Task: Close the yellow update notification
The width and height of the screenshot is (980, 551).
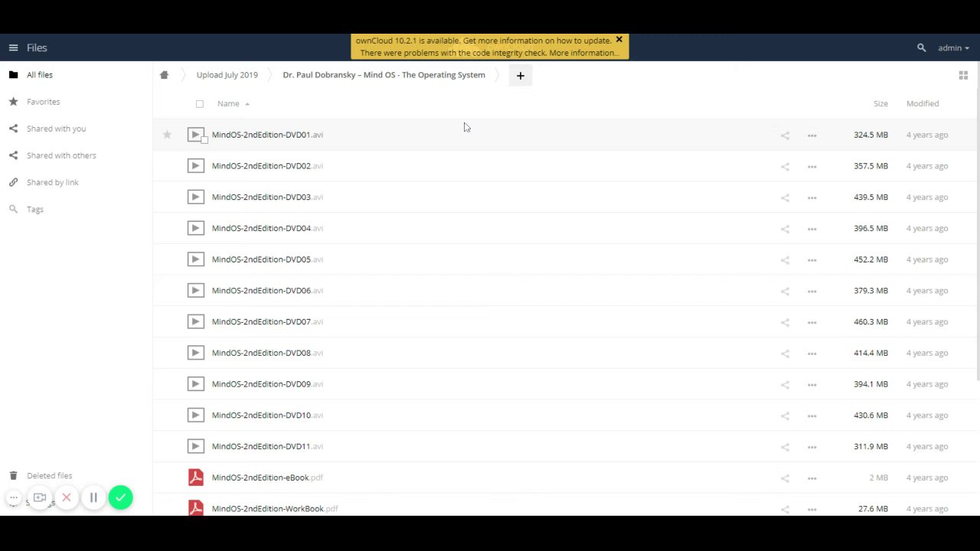Action: (x=619, y=40)
